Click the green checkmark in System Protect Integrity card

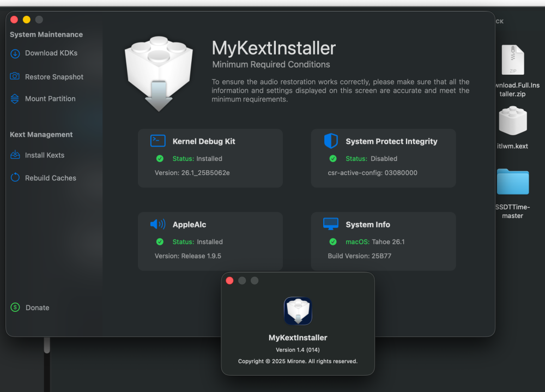pos(333,159)
